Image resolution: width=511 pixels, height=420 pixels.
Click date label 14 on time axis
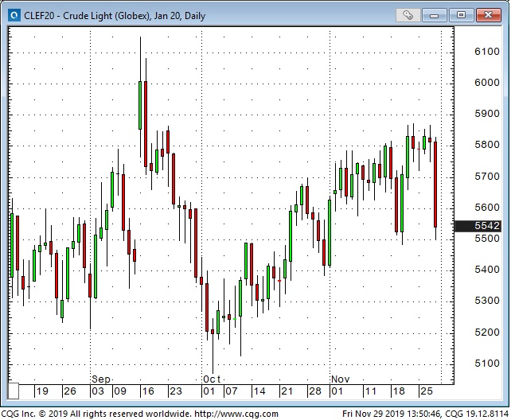259,391
